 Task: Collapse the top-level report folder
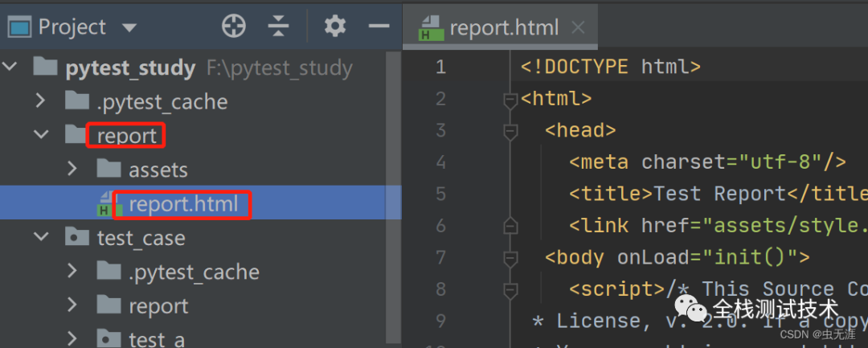(x=41, y=134)
